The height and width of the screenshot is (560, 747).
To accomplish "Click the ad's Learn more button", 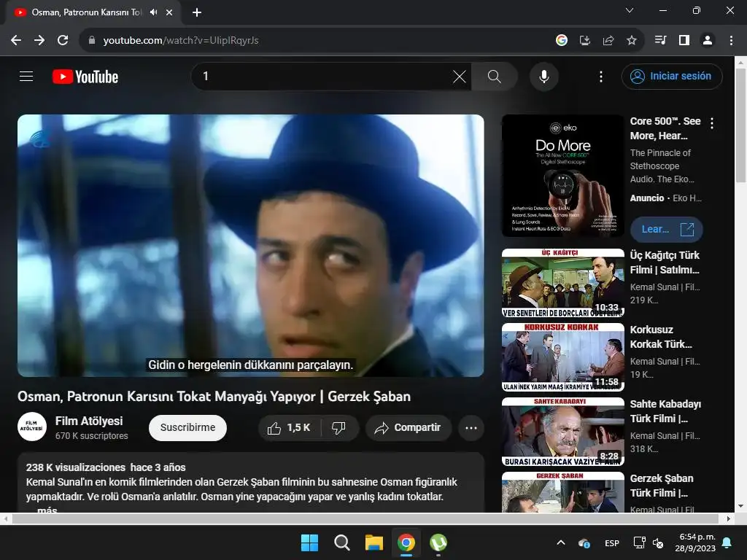I will click(666, 230).
